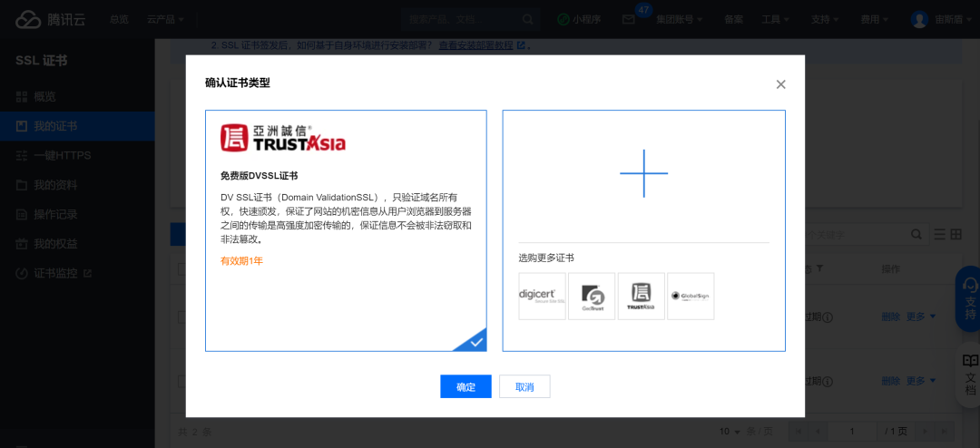Click the info icon beside first row status
Screen dimensions: 980x448
coord(828,317)
